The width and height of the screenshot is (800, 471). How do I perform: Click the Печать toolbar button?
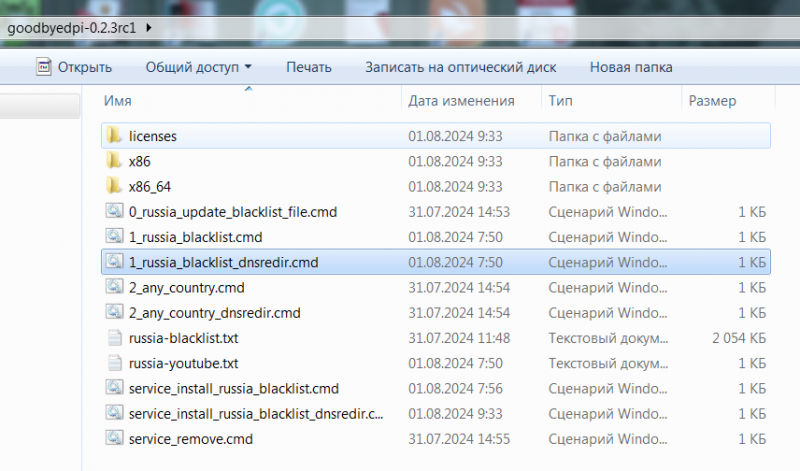pyautogui.click(x=309, y=67)
